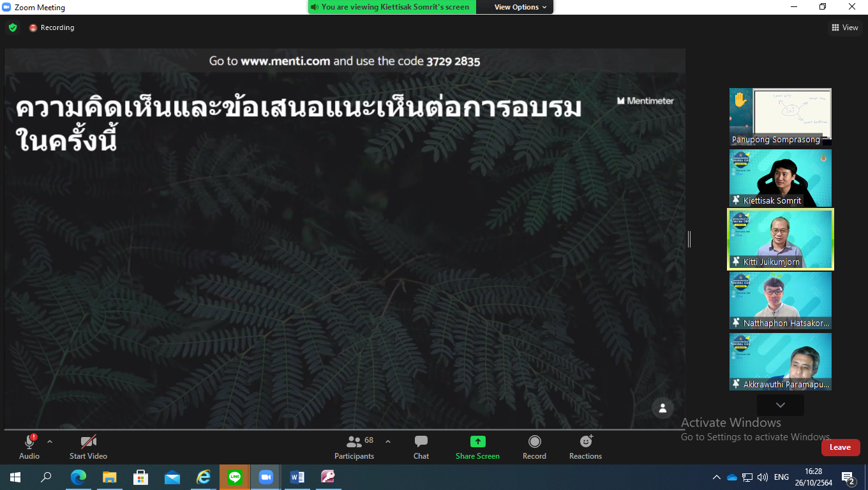This screenshot has width=868, height=490.
Task: Unmute using the Audio microphone icon
Action: [x=29, y=442]
